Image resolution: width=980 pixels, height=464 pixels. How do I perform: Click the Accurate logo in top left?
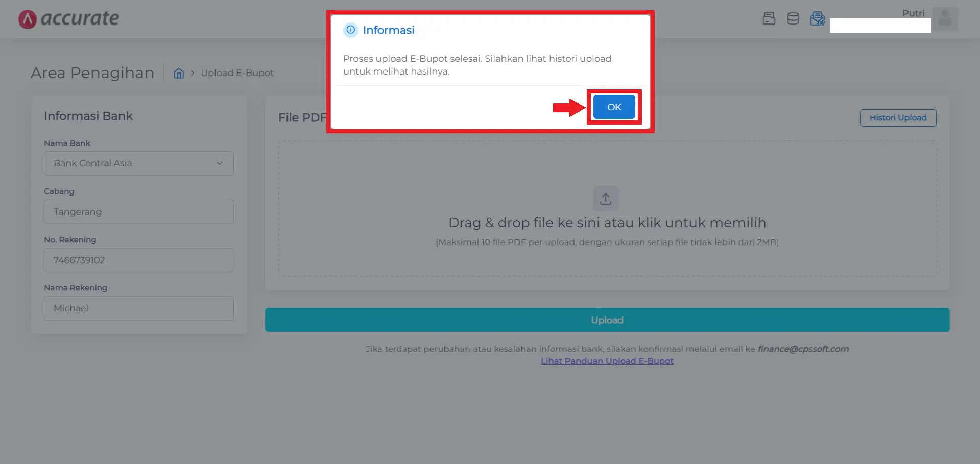coord(68,18)
